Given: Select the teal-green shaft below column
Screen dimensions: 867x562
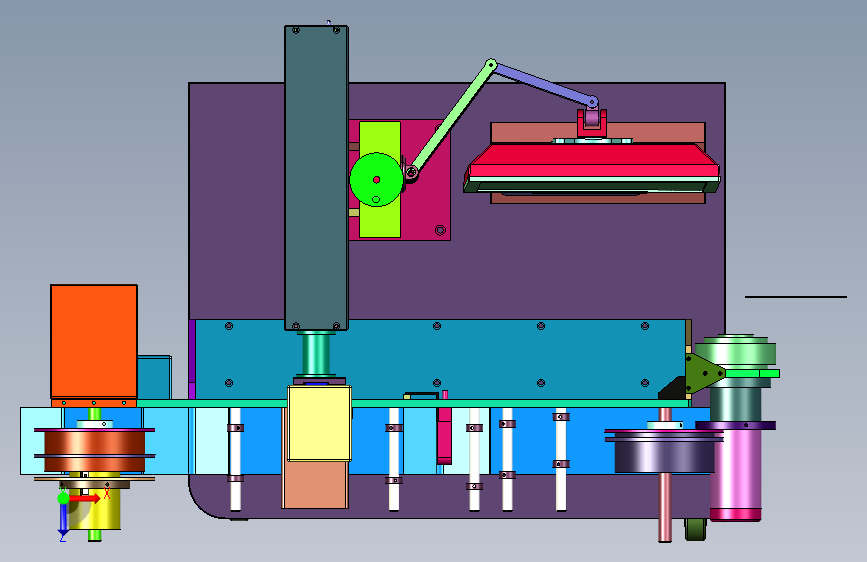Looking at the screenshot, I should 316,354.
